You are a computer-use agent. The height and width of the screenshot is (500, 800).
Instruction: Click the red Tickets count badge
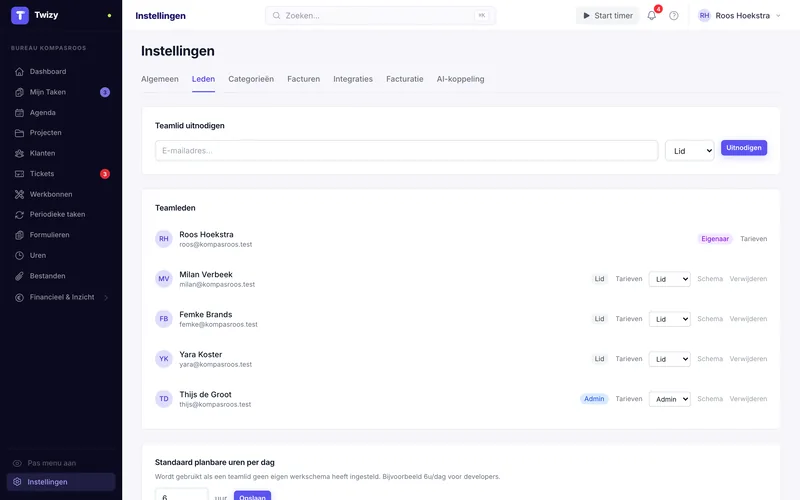tap(105, 174)
